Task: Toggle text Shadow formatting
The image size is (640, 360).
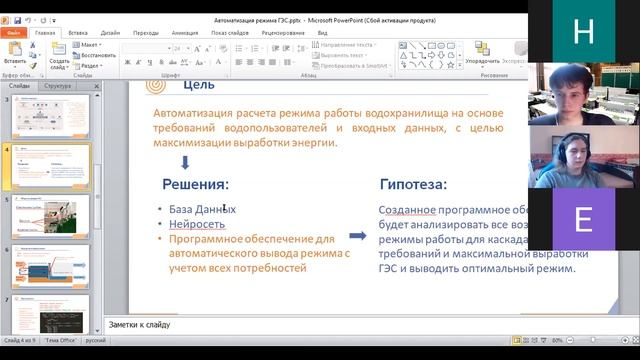Action: tap(161, 62)
